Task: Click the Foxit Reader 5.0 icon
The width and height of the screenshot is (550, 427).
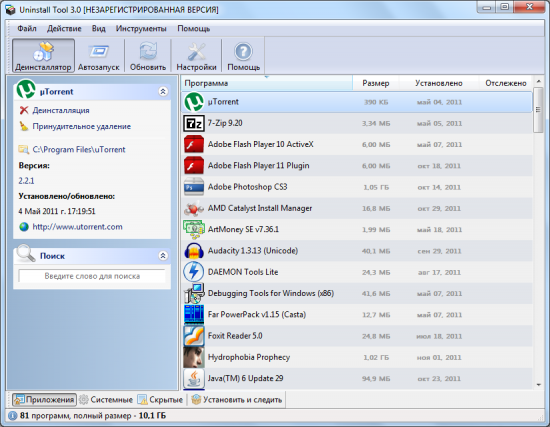Action: click(194, 336)
